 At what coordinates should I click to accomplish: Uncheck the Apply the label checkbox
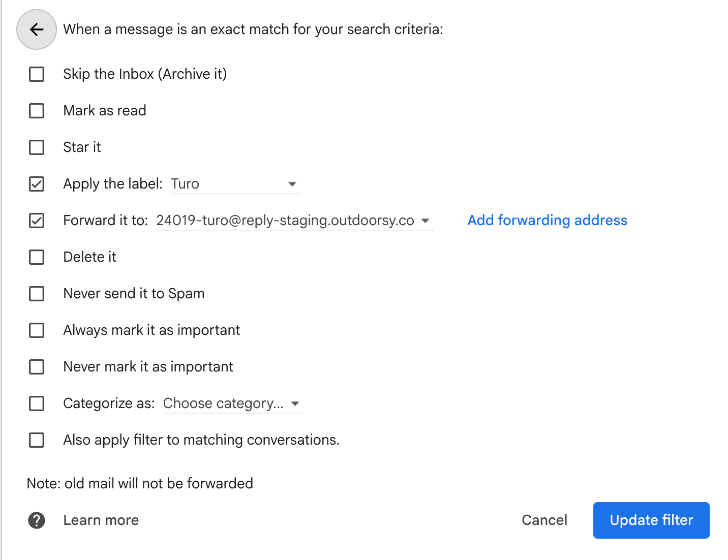coord(37,184)
